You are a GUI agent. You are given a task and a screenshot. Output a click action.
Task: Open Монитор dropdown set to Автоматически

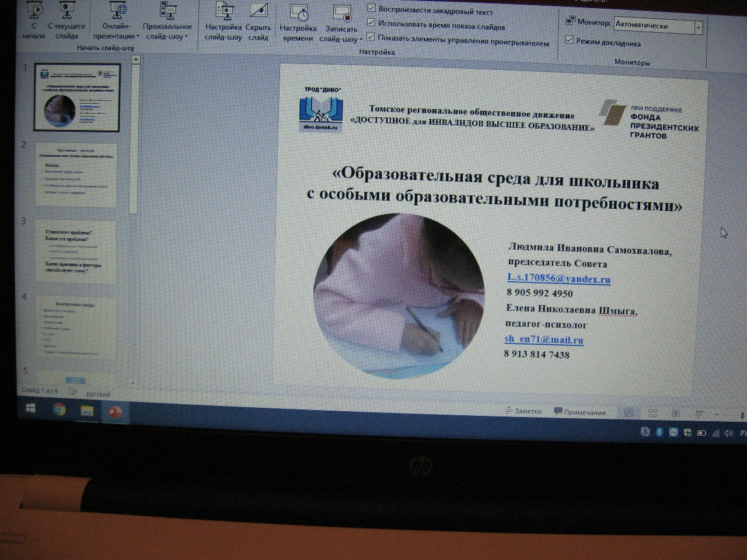click(x=658, y=26)
